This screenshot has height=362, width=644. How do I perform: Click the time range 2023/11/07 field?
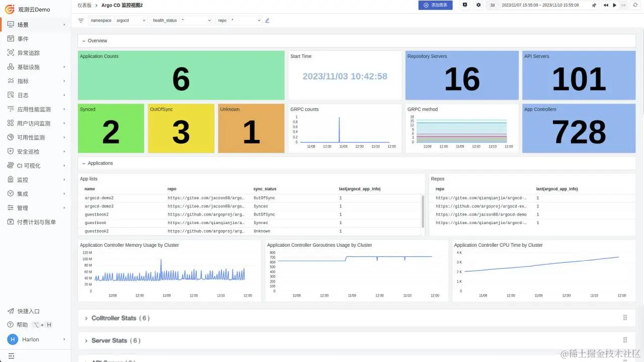click(x=540, y=5)
